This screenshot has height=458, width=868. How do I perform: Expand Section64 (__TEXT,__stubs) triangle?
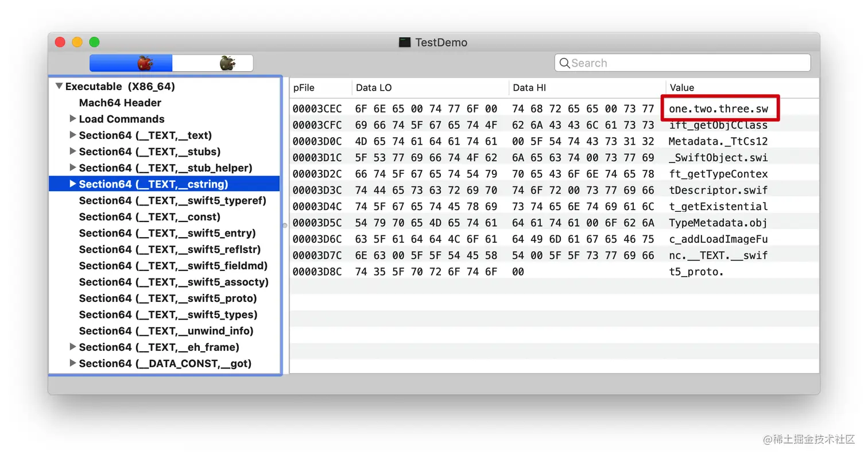[72, 152]
